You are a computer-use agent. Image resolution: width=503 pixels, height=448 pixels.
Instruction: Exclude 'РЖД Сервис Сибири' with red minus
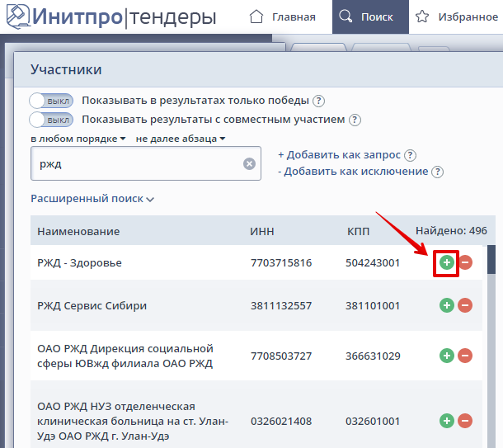pyautogui.click(x=465, y=305)
